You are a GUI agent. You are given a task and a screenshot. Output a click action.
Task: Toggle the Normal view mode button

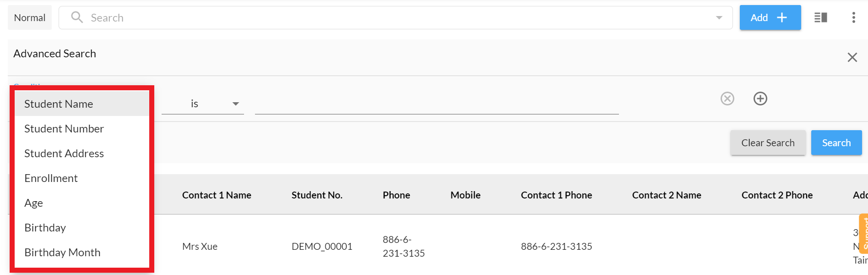pos(30,17)
